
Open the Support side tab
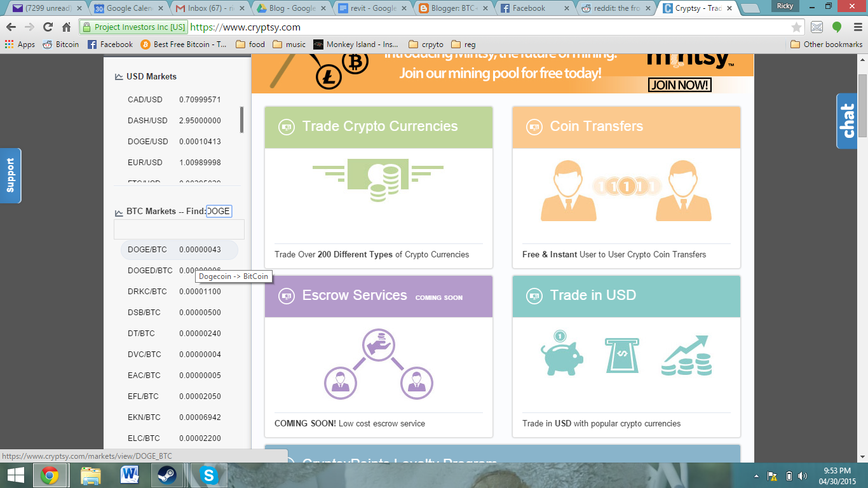[x=10, y=175]
